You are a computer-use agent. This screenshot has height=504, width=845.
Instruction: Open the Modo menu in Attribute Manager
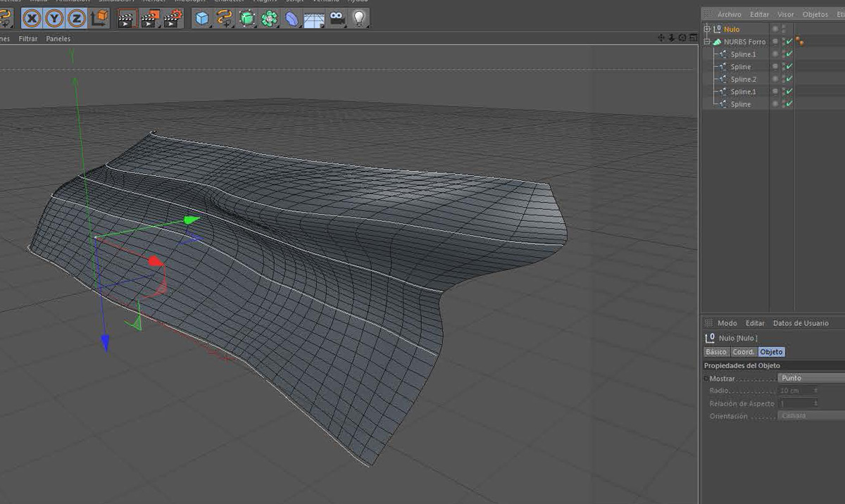[727, 323]
